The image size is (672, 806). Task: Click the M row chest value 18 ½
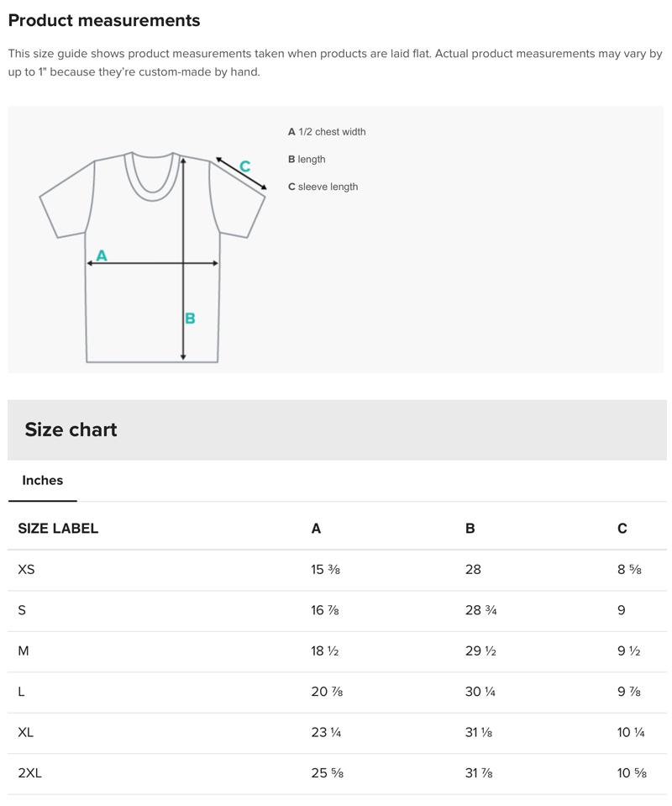(324, 651)
